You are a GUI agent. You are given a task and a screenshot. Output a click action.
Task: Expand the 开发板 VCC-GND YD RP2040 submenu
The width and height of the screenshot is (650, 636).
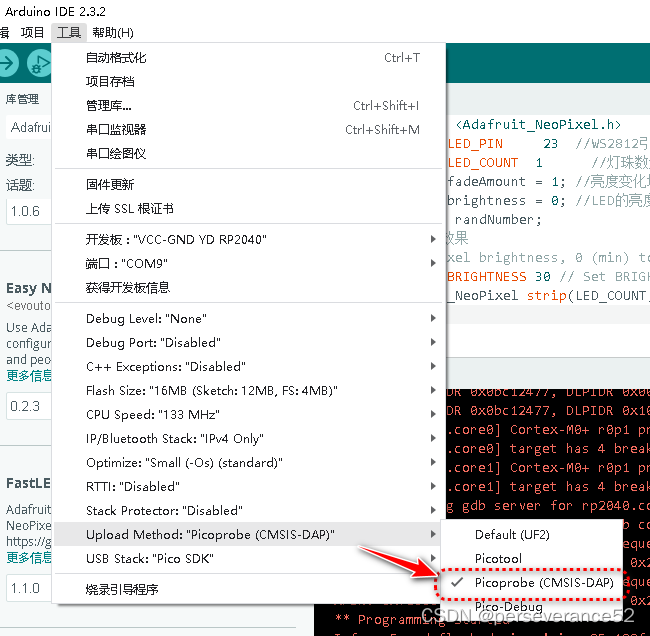(x=250, y=240)
